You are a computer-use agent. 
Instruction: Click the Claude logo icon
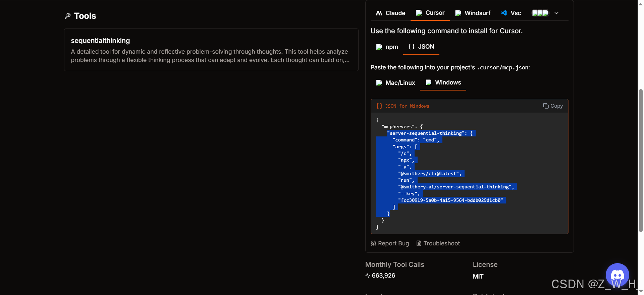pos(379,13)
